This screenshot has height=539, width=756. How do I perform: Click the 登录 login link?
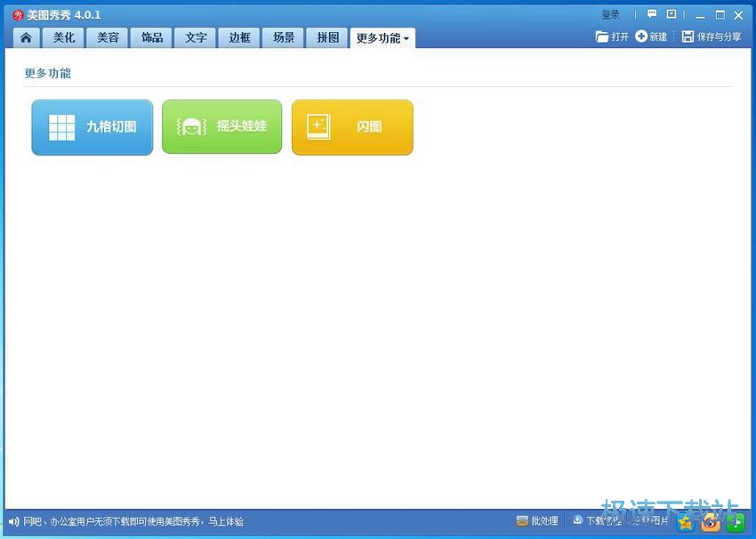point(610,15)
